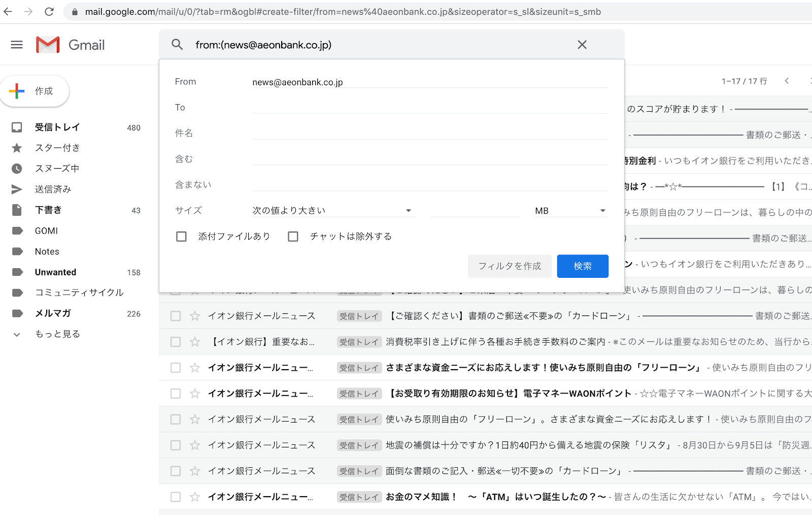Star the お金のマメ知識 ATM email

tap(195, 497)
